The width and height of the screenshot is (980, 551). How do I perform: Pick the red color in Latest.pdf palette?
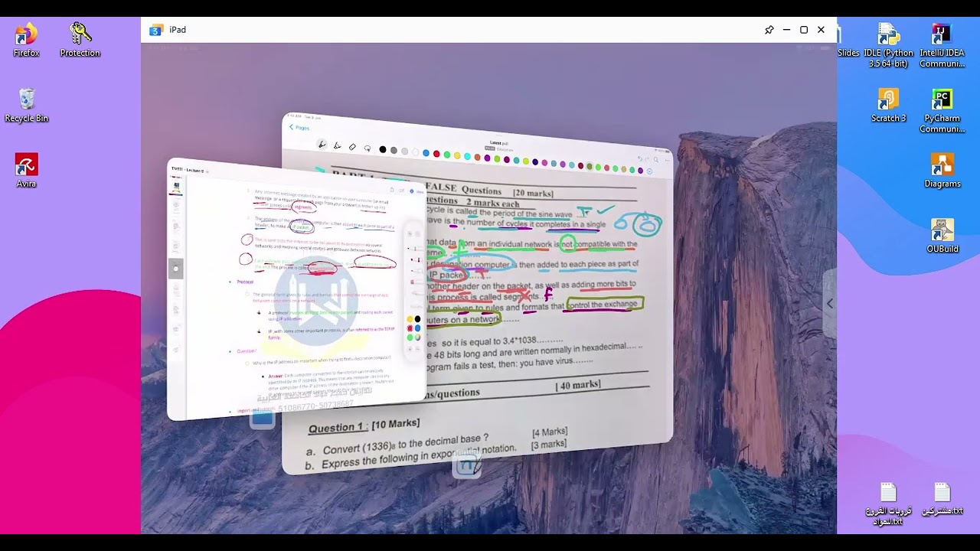tap(436, 154)
